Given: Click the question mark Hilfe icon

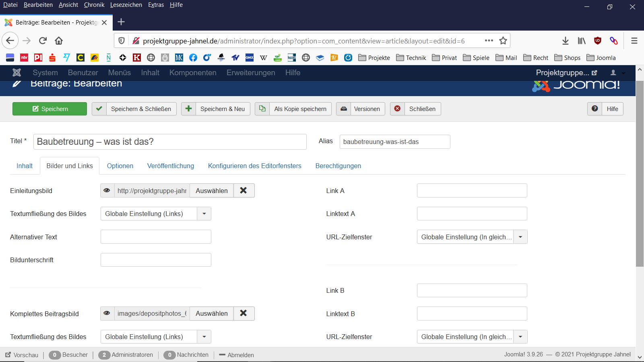Looking at the screenshot, I should pyautogui.click(x=594, y=109).
